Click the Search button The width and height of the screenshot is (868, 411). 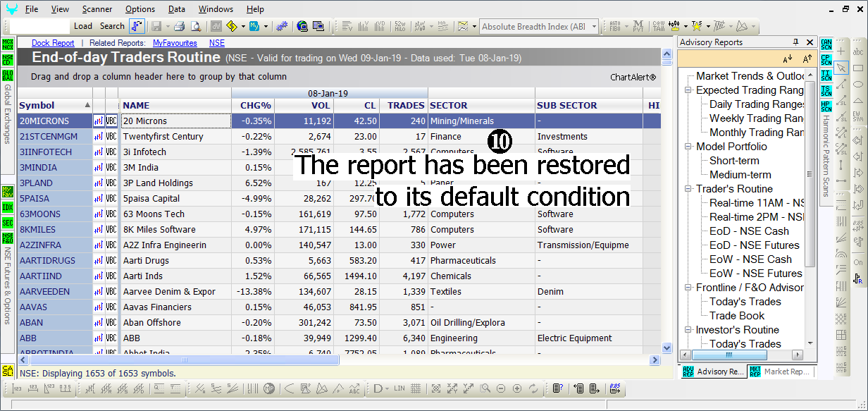tap(112, 26)
